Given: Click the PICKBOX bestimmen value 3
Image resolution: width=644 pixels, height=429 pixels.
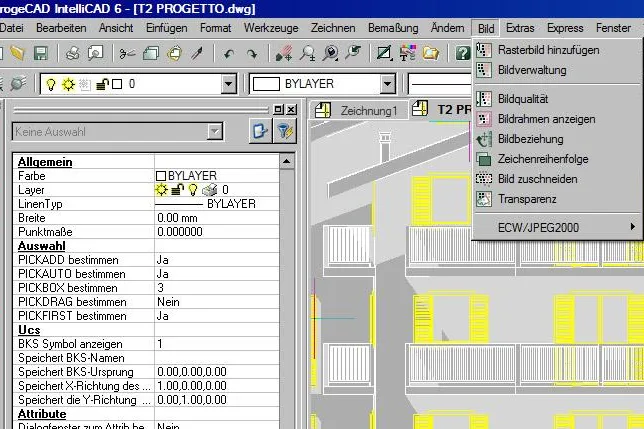Looking at the screenshot, I should tap(160, 288).
